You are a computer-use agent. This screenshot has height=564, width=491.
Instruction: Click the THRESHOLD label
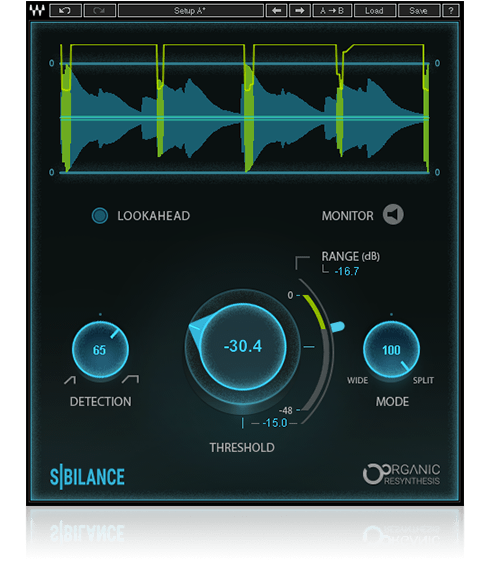pyautogui.click(x=242, y=447)
